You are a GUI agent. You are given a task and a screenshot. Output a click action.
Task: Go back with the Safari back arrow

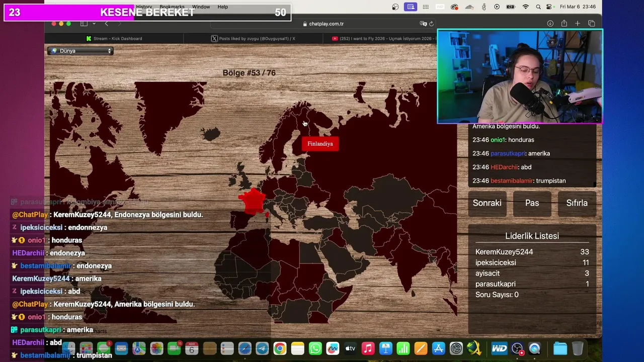click(106, 24)
